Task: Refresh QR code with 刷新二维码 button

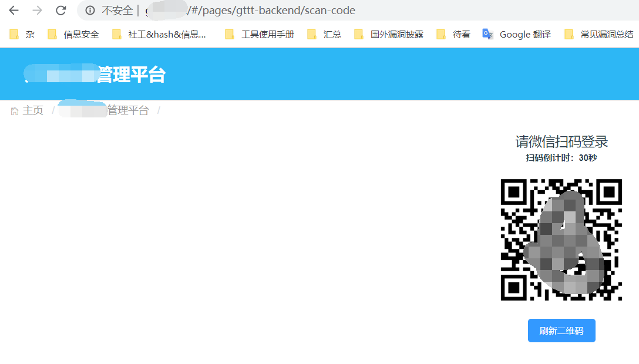Action: point(561,331)
